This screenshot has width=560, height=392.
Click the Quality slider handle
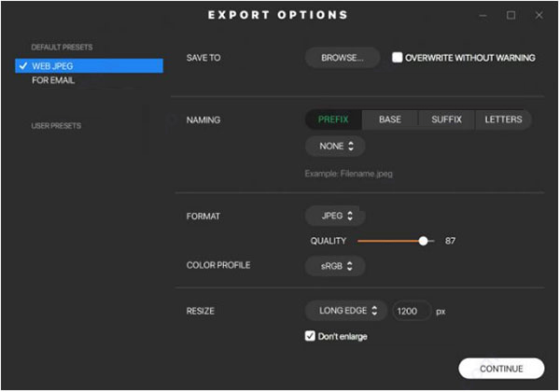[424, 241]
